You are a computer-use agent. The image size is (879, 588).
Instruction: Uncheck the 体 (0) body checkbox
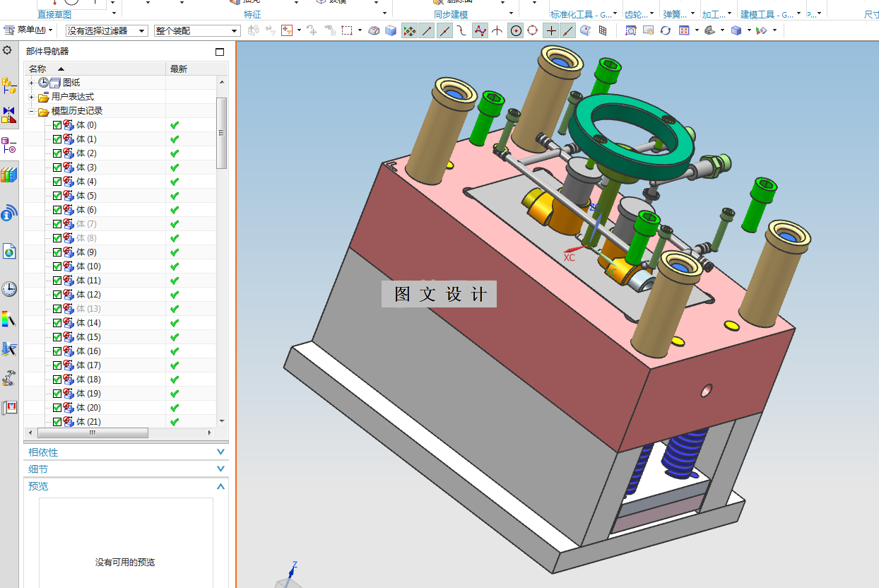57,125
